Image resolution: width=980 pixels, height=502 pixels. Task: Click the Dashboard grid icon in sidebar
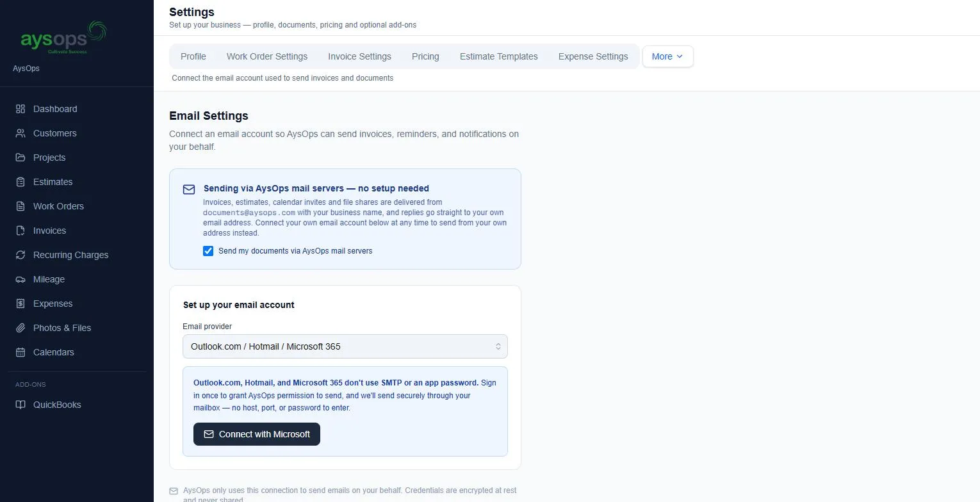20,109
